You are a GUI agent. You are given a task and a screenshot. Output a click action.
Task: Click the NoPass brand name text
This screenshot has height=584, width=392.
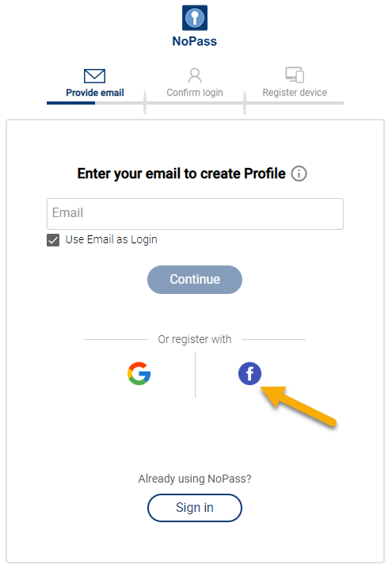coord(195,41)
